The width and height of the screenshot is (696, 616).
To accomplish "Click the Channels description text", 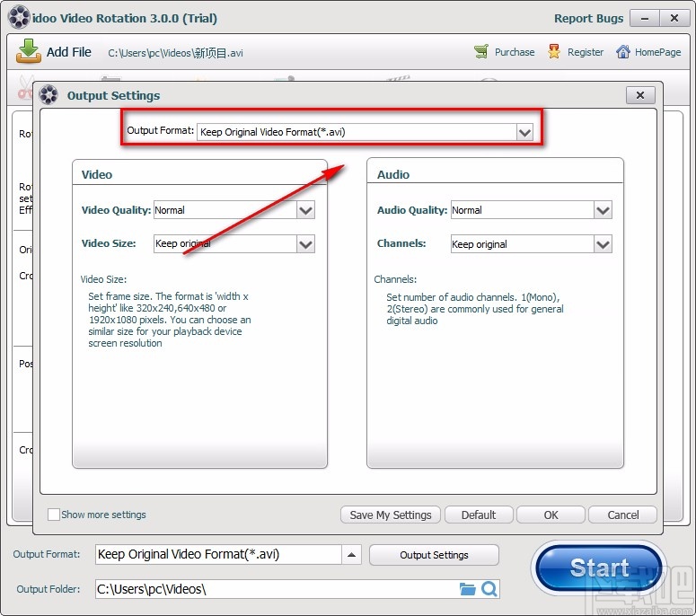I will coord(474,309).
